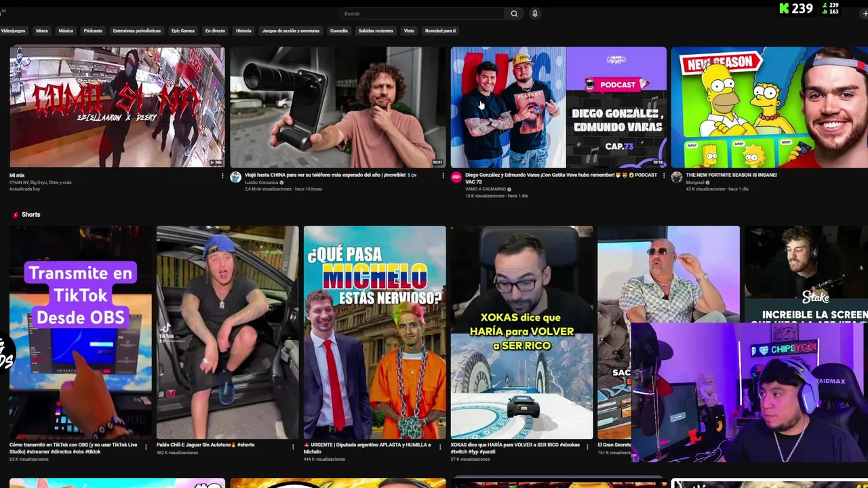This screenshot has width=868, height=488.
Task: Open more options for Mi mix
Action: click(x=222, y=176)
